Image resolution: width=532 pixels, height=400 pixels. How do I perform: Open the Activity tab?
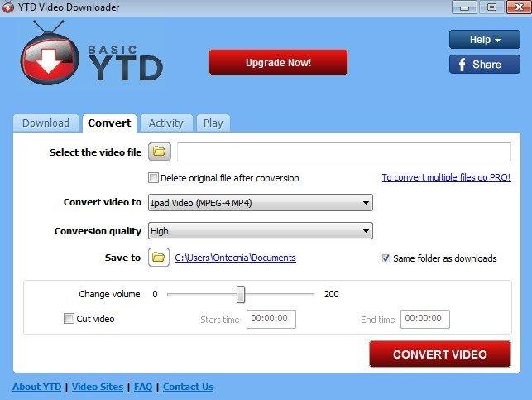[x=165, y=123]
